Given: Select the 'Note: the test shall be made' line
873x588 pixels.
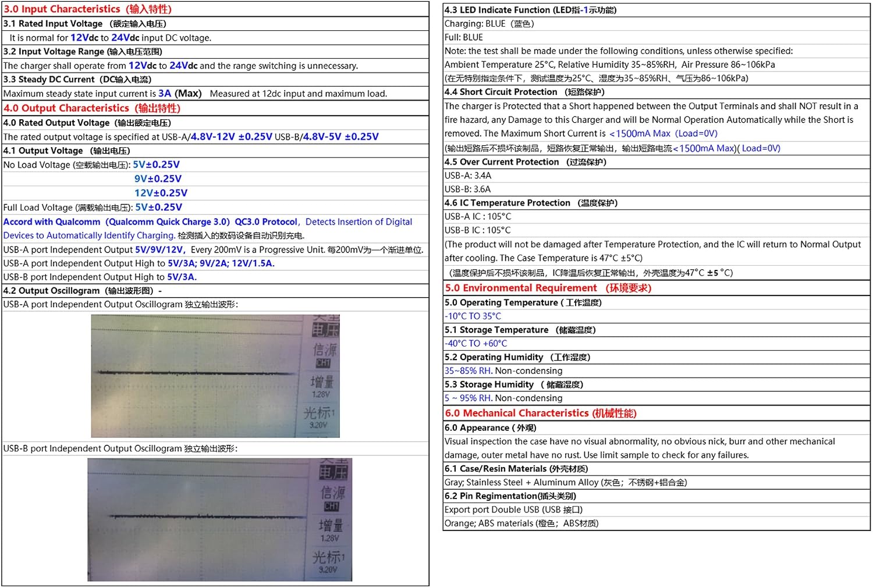Looking at the screenshot, I should 619,51.
